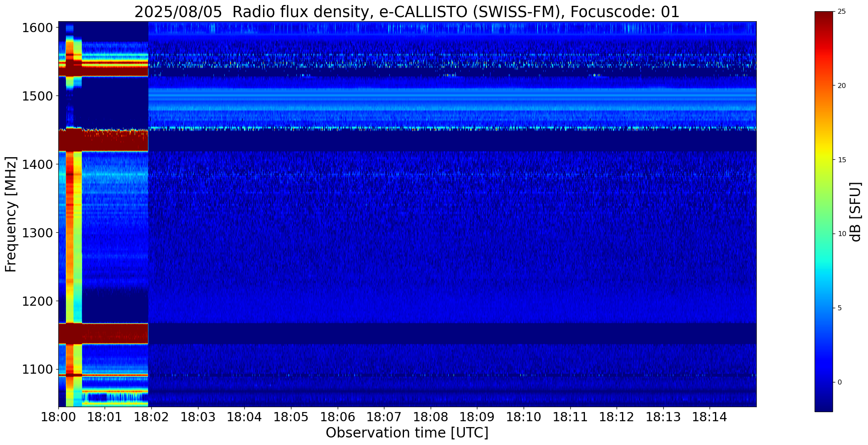This screenshot has height=445, width=868.
Task: Click the 18:14 time tick label
Action: click(x=710, y=417)
